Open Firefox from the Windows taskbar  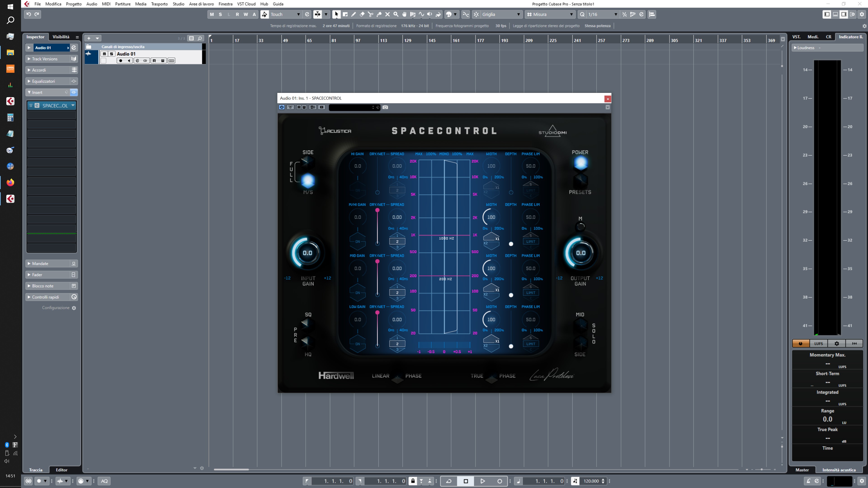[x=10, y=182]
